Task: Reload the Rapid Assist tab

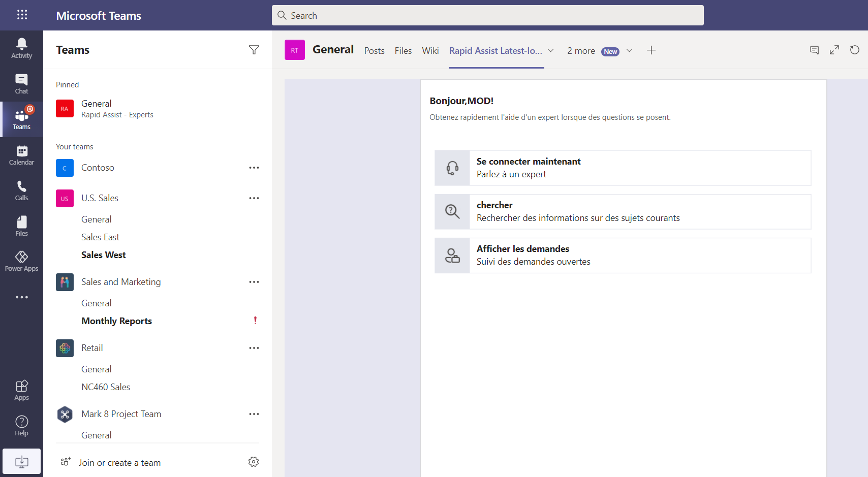Action: click(855, 50)
